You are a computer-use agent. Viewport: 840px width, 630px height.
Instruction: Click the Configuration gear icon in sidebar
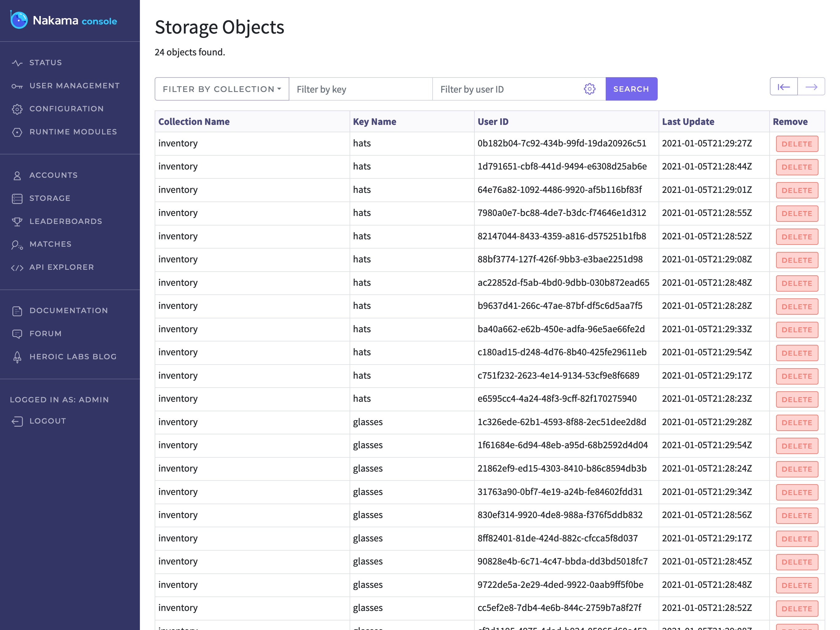(17, 109)
